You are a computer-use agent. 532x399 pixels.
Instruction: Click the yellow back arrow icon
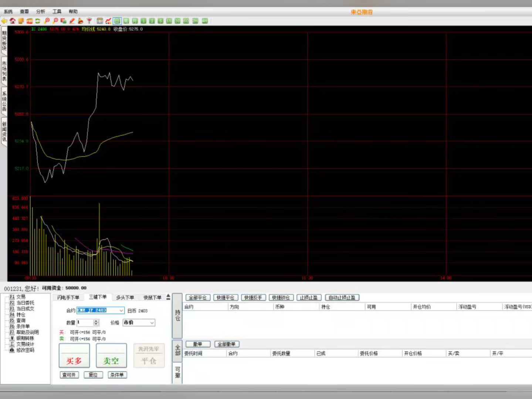[4, 21]
